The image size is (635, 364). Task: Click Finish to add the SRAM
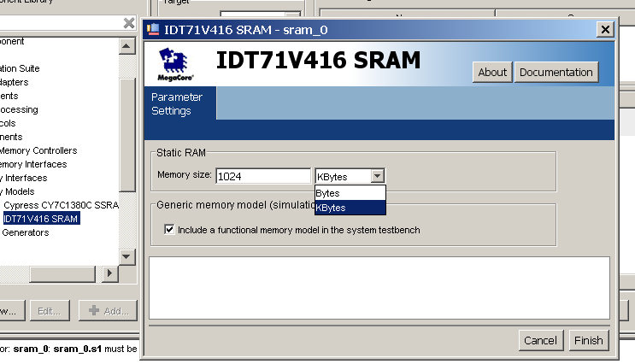point(589,341)
